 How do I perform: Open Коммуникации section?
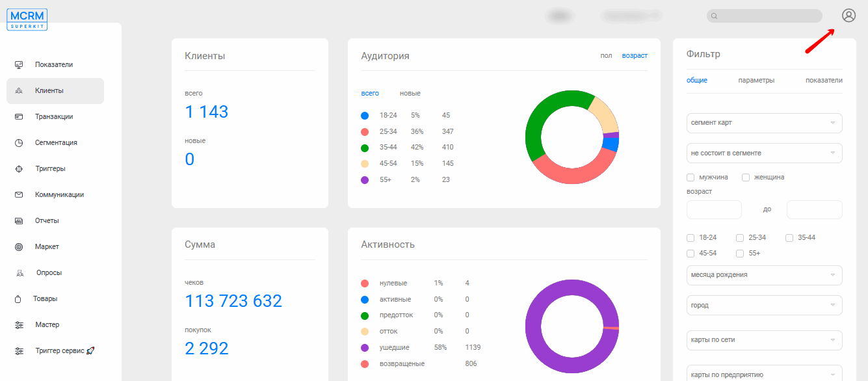[59, 195]
